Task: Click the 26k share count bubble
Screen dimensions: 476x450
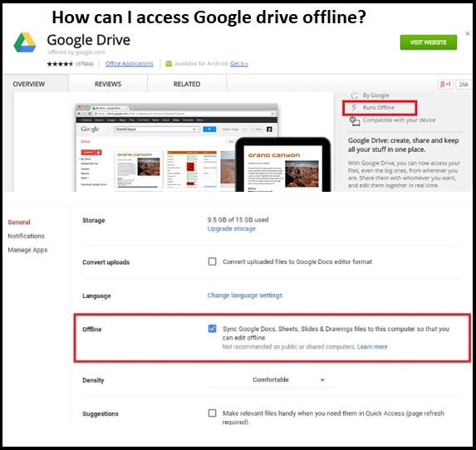Action: click(464, 85)
